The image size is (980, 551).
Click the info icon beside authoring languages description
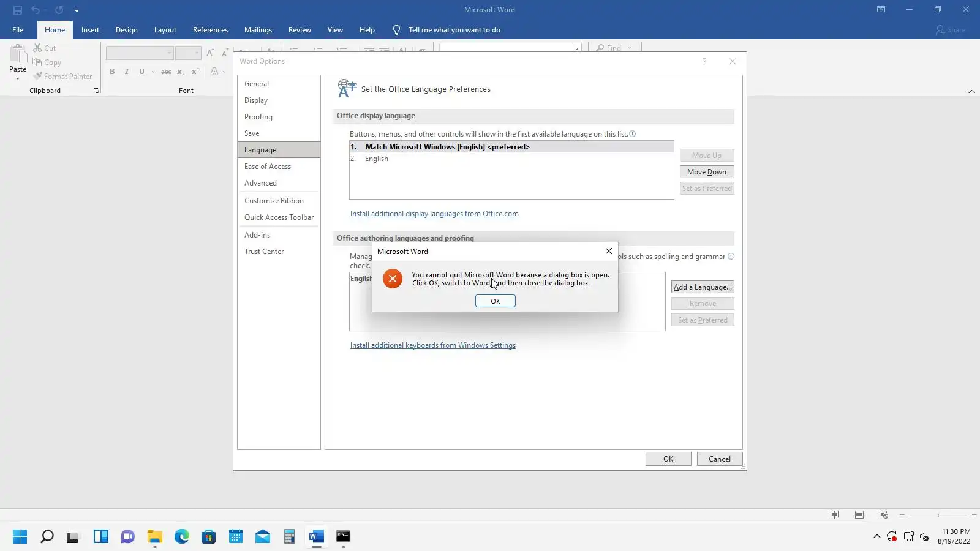[x=731, y=257]
